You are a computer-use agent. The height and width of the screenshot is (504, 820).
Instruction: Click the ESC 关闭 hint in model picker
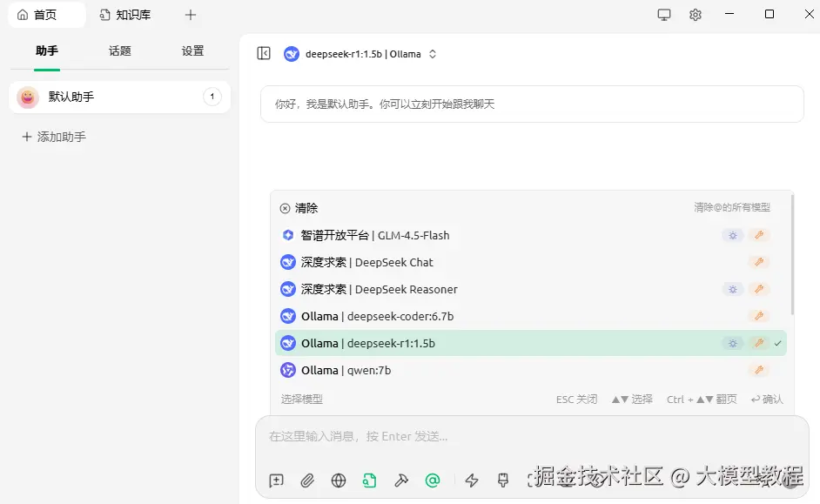point(576,400)
